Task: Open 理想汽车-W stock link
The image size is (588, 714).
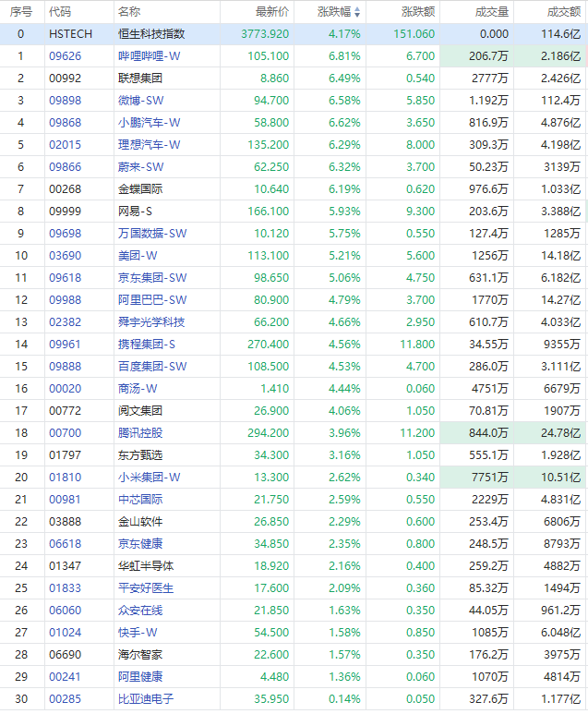Action: pyautogui.click(x=150, y=145)
